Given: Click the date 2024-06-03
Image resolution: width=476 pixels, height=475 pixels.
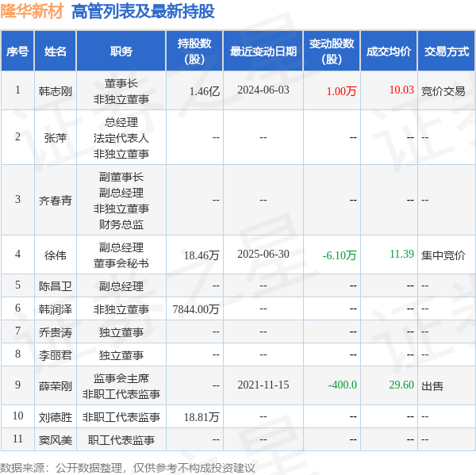Looking at the screenshot, I should [263, 90].
